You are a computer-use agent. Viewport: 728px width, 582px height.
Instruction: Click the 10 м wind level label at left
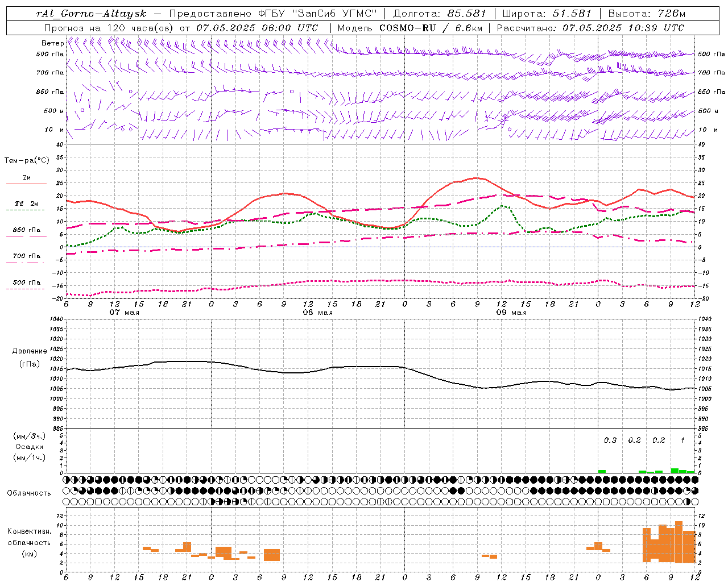[55, 130]
